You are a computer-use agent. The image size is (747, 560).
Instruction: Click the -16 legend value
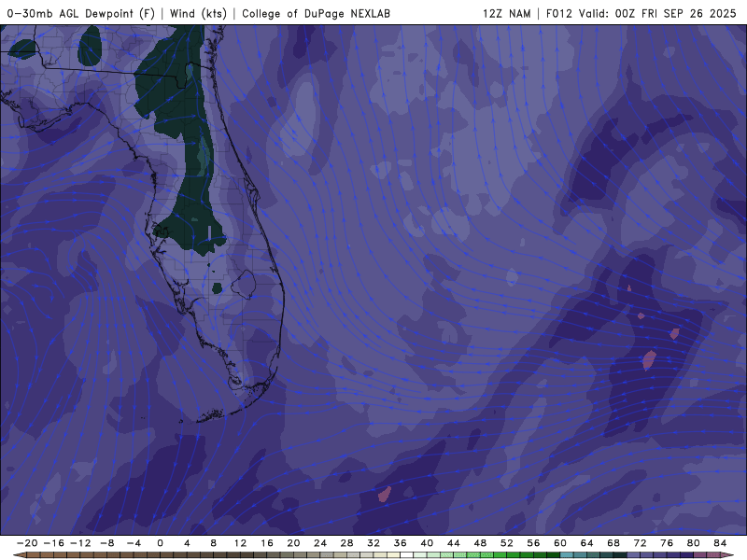pos(53,543)
